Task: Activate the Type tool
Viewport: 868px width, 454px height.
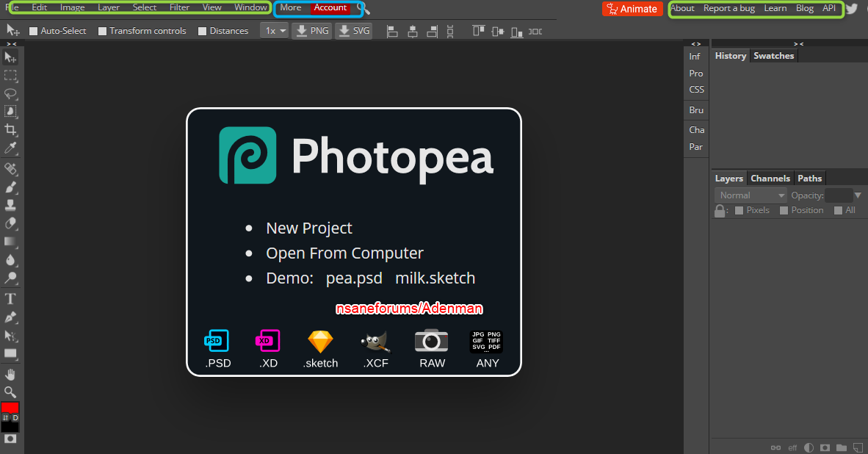Action: coord(10,299)
